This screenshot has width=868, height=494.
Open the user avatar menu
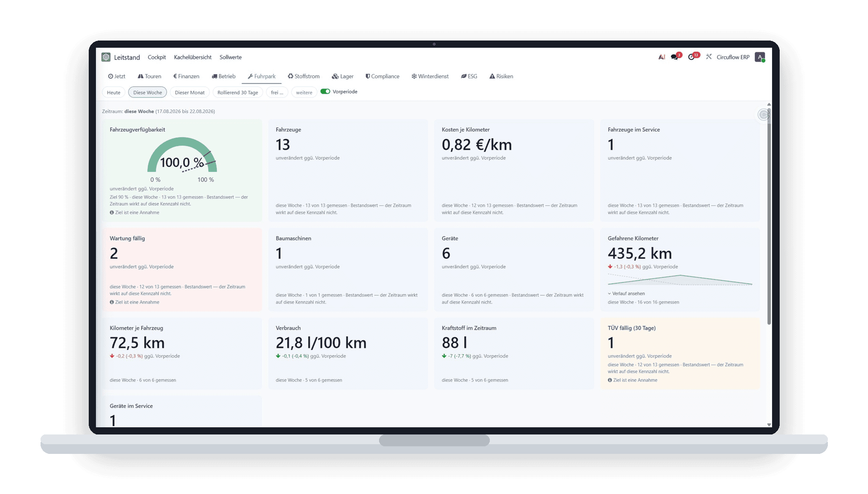[760, 57]
